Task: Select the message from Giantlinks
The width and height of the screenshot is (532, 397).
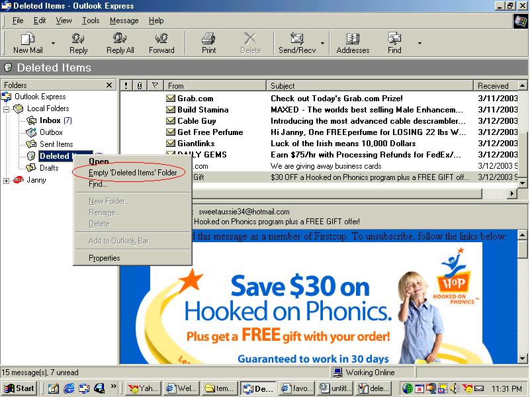Action: (x=319, y=143)
